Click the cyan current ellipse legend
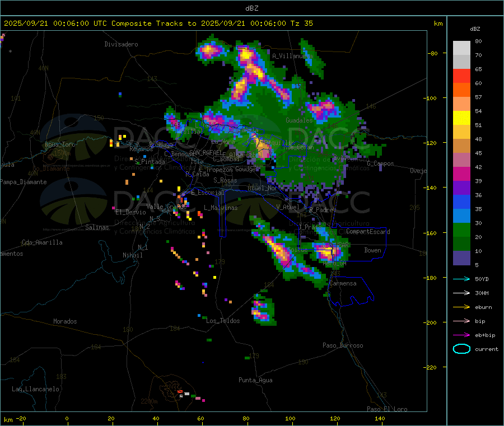 [461, 349]
